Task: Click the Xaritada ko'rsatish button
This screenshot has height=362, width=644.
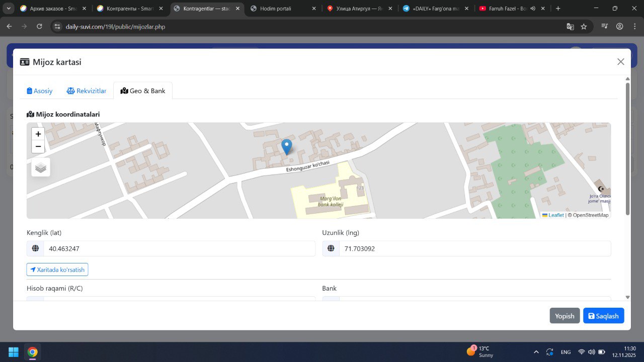Action: [x=57, y=269]
